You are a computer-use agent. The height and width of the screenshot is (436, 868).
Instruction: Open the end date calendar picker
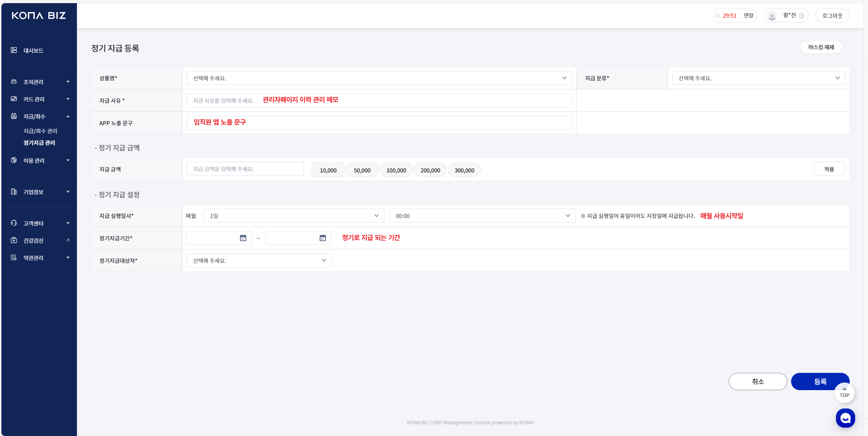click(x=323, y=238)
